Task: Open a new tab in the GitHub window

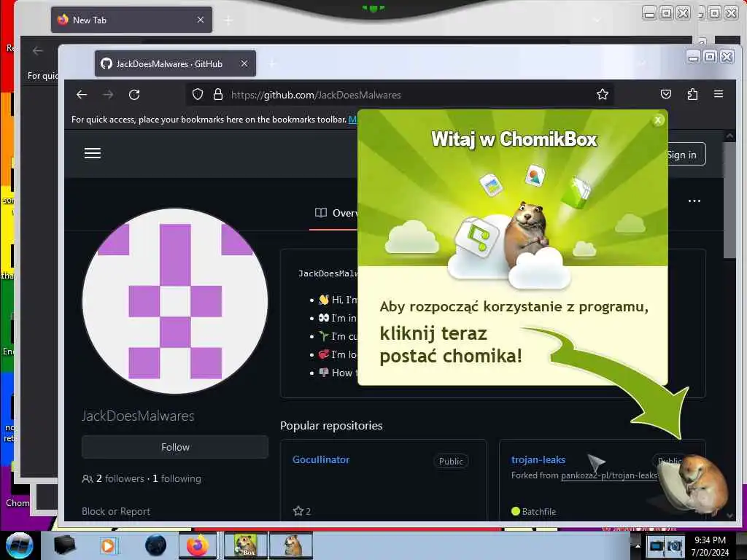Action: pyautogui.click(x=273, y=64)
